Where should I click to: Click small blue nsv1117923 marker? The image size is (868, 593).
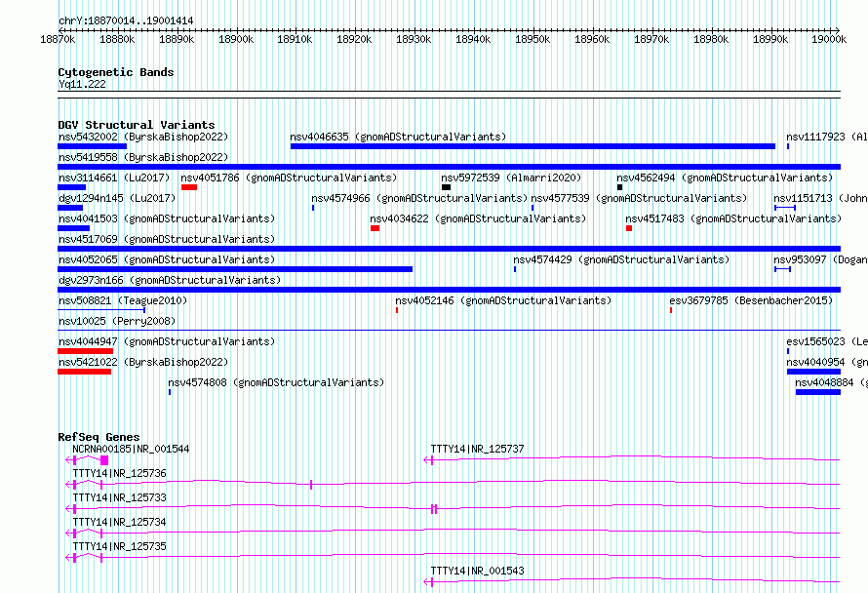coord(788,146)
